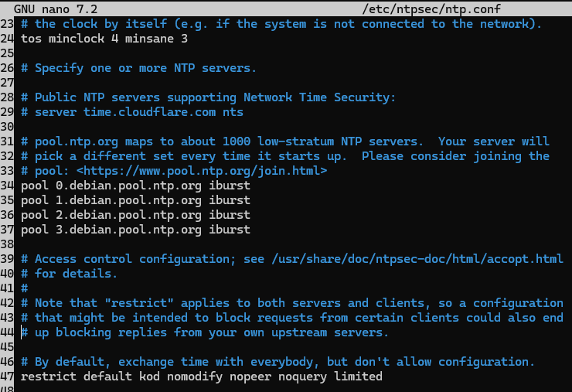Click the 'pool 3.debian.pool.ntp.org iburst' line
This screenshot has width=572, height=392.
click(x=135, y=230)
